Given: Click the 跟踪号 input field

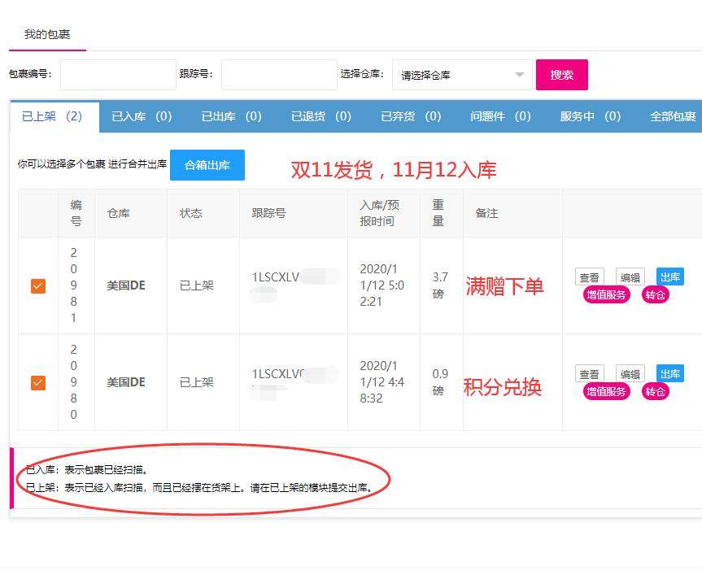Looking at the screenshot, I should click(279, 75).
